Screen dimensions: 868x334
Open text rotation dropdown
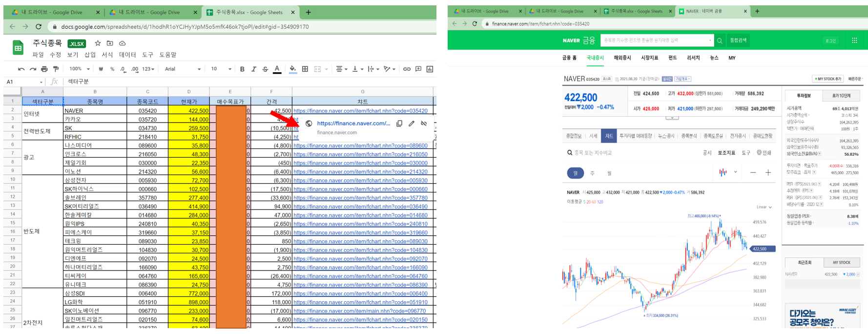390,69
